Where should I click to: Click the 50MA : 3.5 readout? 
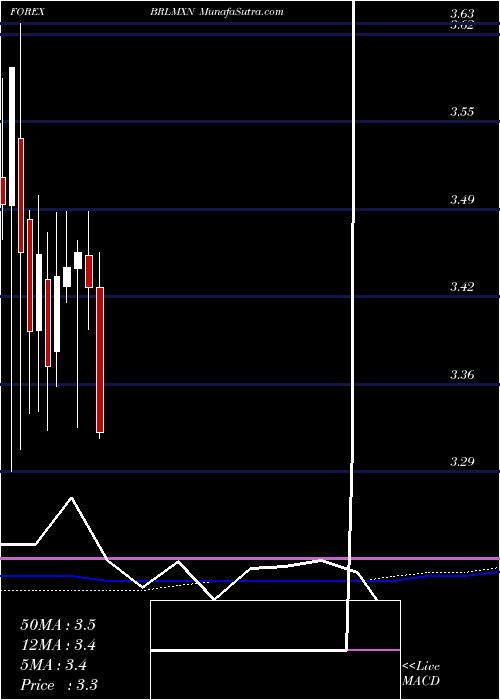click(58, 625)
